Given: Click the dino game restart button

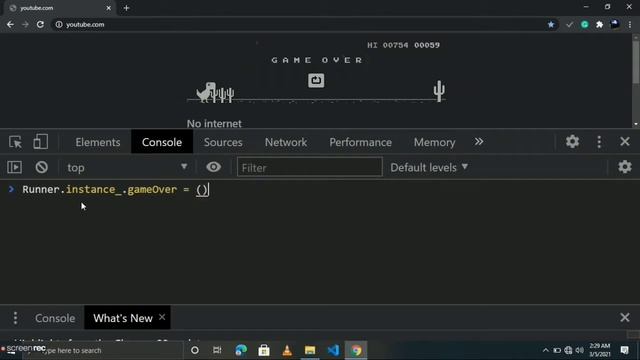Looking at the screenshot, I should coord(316,80).
